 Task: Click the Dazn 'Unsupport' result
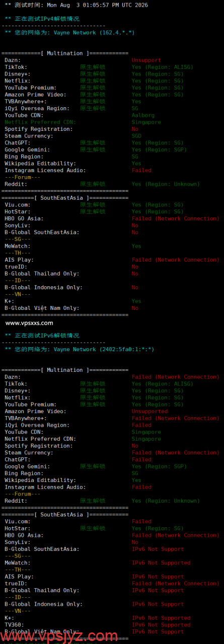click(147, 60)
